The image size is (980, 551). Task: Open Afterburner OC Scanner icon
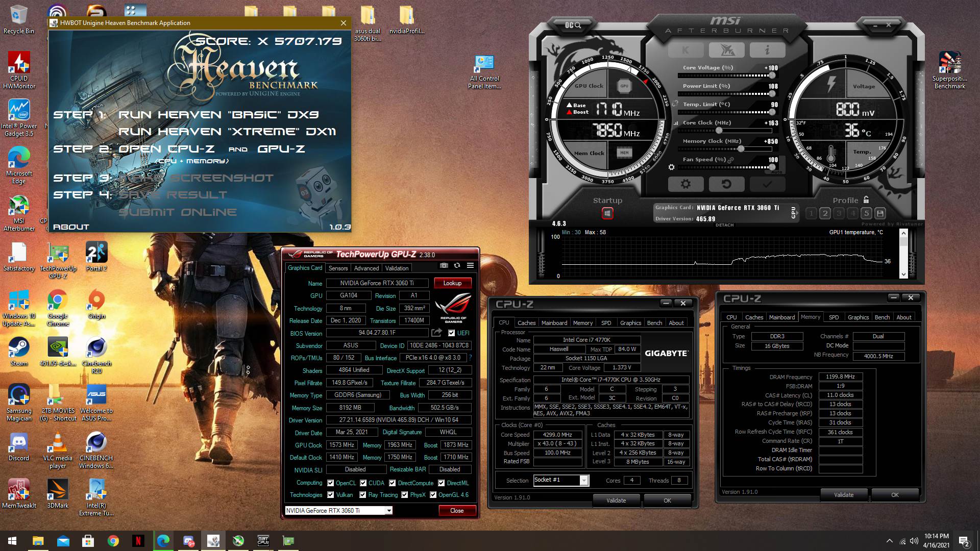(x=573, y=25)
